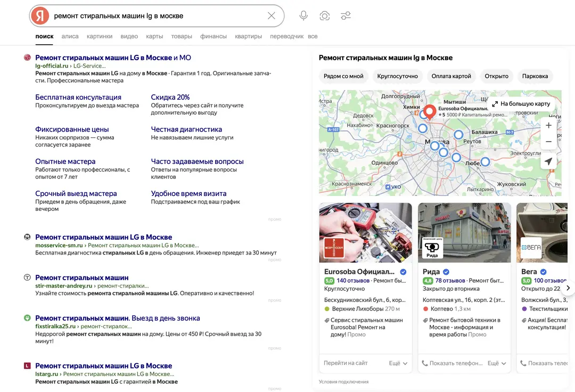Toggle the "Рядом со мной" filter

343,76
